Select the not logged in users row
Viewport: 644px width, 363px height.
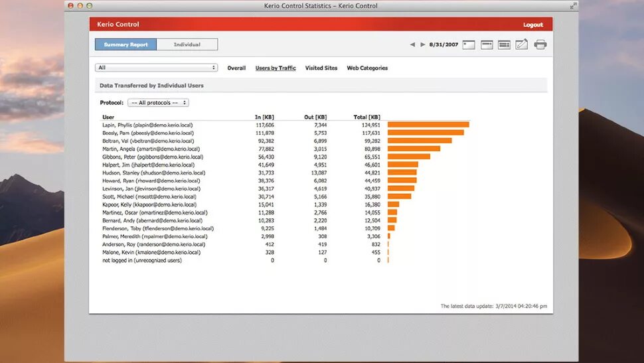point(141,260)
